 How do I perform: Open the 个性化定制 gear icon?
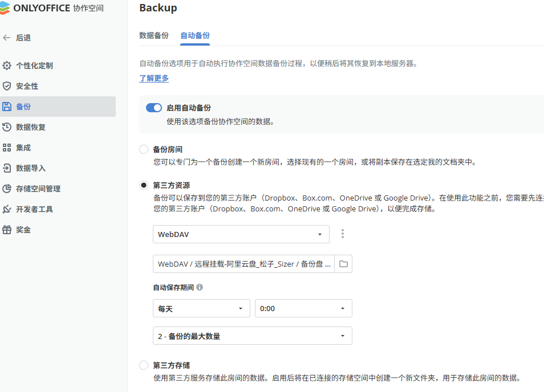7,66
